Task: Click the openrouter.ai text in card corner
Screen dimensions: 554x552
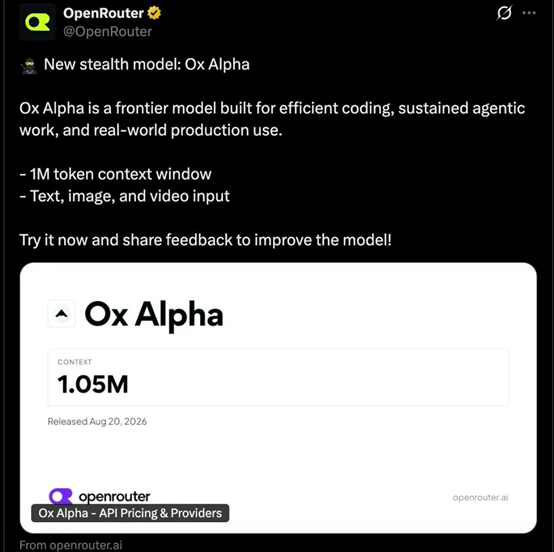Action: point(480,498)
